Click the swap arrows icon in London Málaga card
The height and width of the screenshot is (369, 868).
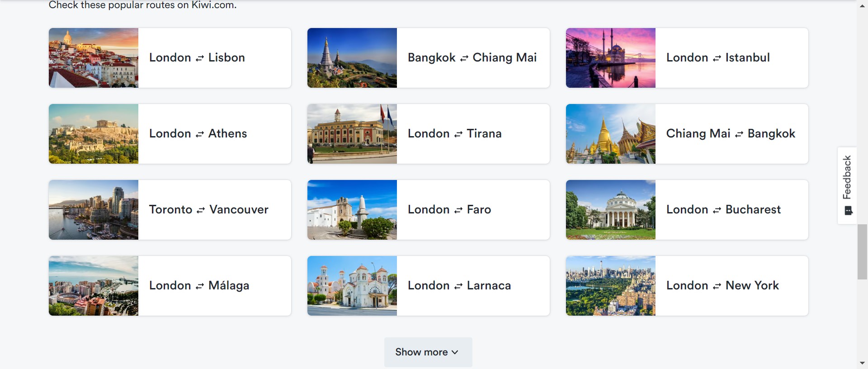click(200, 286)
